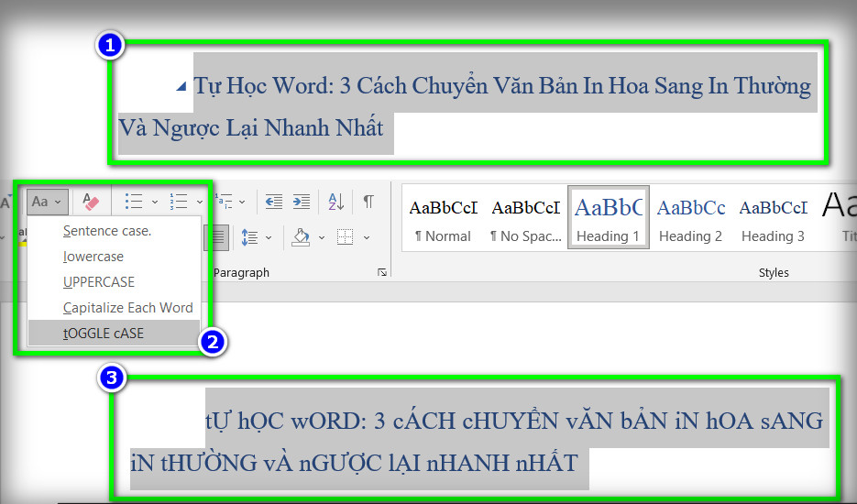Open the Change Case (Aa) button
Image resolution: width=857 pixels, height=504 pixels.
[x=47, y=202]
